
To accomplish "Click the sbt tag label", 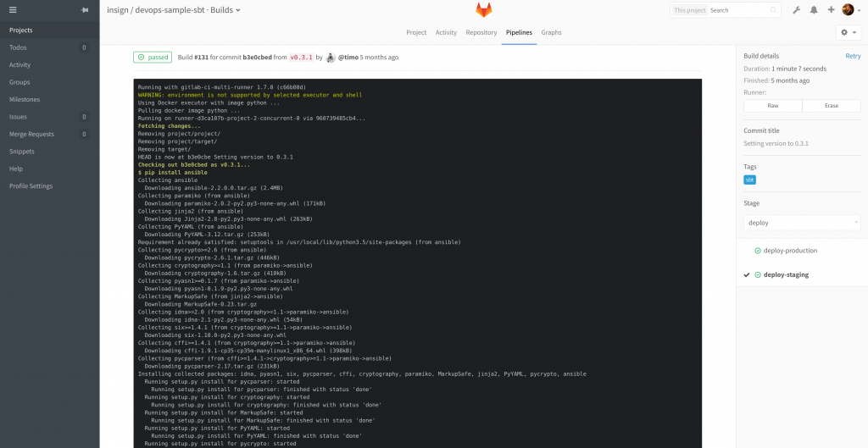I will (x=749, y=180).
